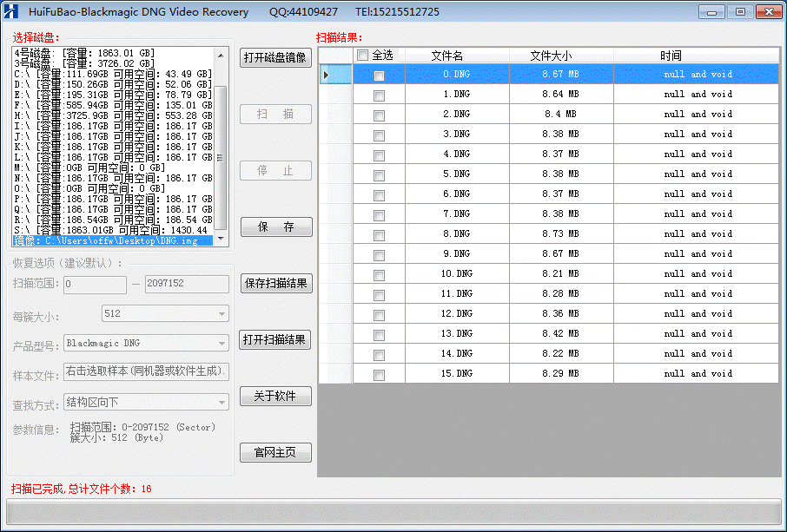Screen dimensions: 787x532
Task: Edit the scan range start input field
Action: (94, 284)
